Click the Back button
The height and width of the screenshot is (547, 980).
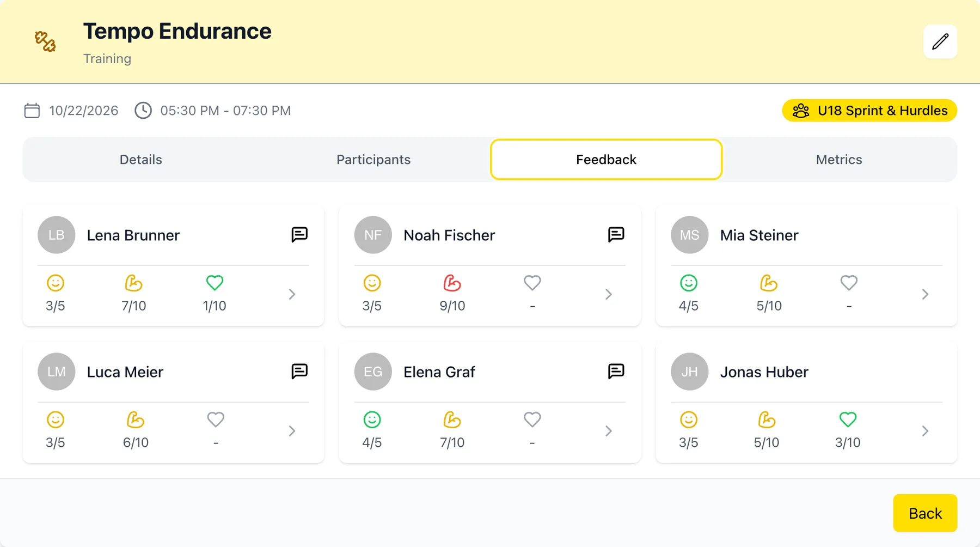click(925, 513)
